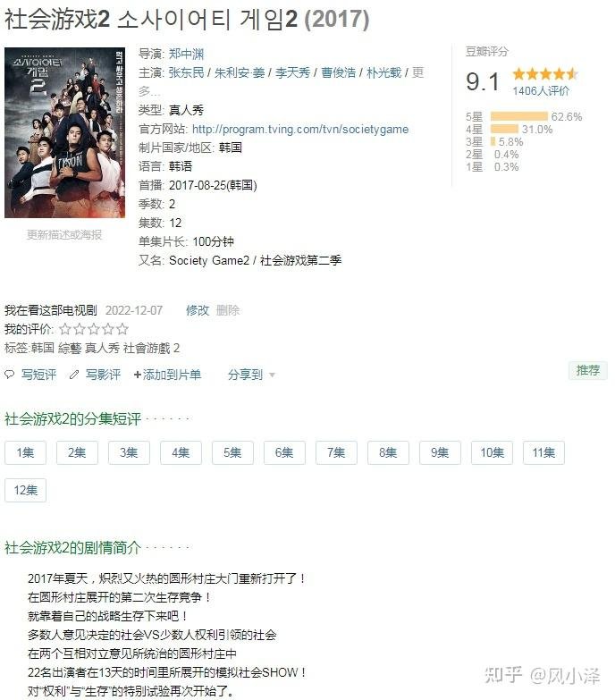Rate with the first star in 我的评价
Screen dimensions: 615x700
(65, 330)
